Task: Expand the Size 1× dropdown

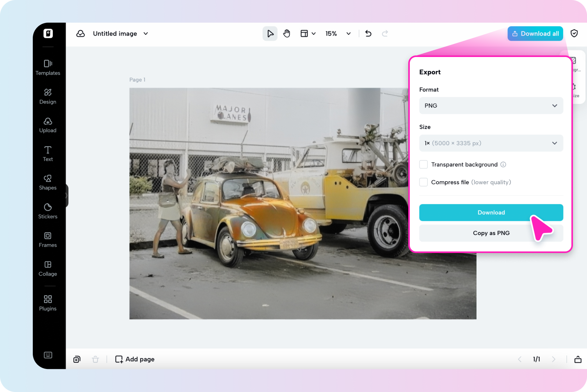Action: pyautogui.click(x=491, y=143)
